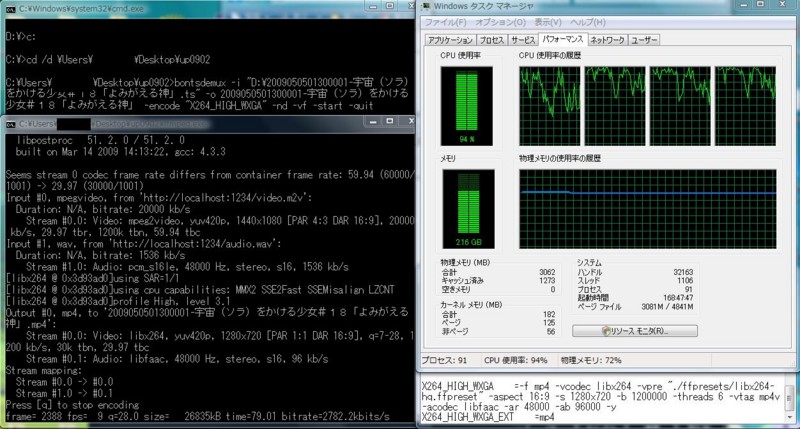Click the cmd.exe icon in top console title bar
The height and width of the screenshot is (429, 800).
tap(11, 9)
